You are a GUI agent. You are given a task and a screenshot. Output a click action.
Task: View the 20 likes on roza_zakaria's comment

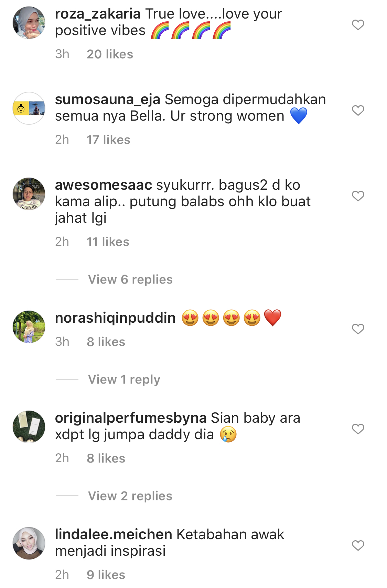coord(110,54)
